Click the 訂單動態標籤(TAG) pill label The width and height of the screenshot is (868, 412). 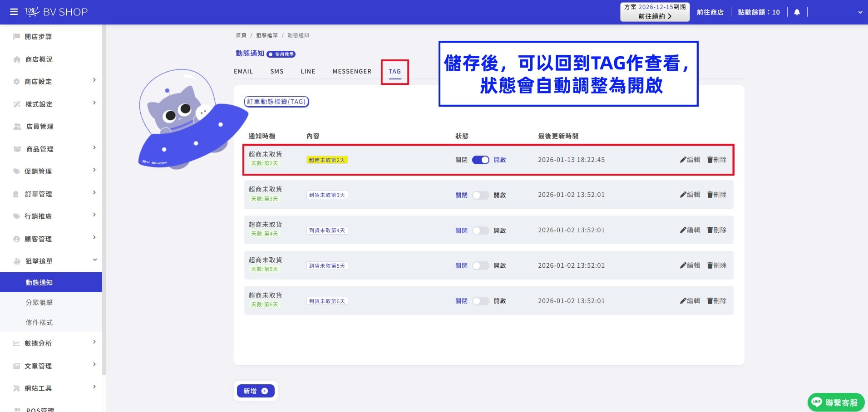pyautogui.click(x=276, y=102)
